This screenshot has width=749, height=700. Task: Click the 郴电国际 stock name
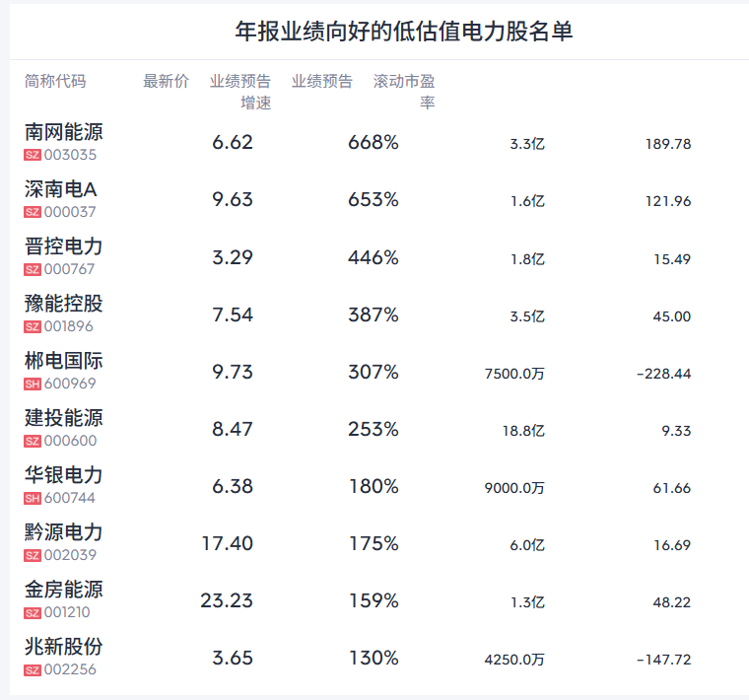pos(64,361)
